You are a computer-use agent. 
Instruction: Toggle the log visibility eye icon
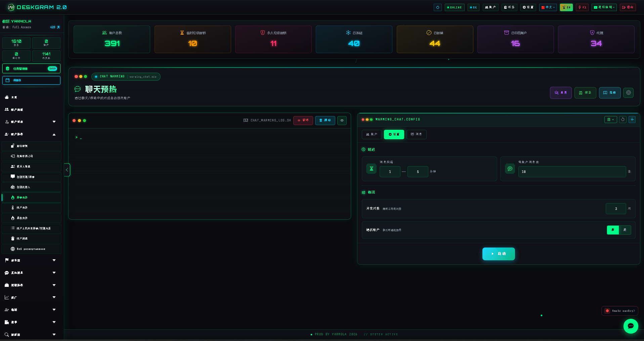tap(342, 120)
